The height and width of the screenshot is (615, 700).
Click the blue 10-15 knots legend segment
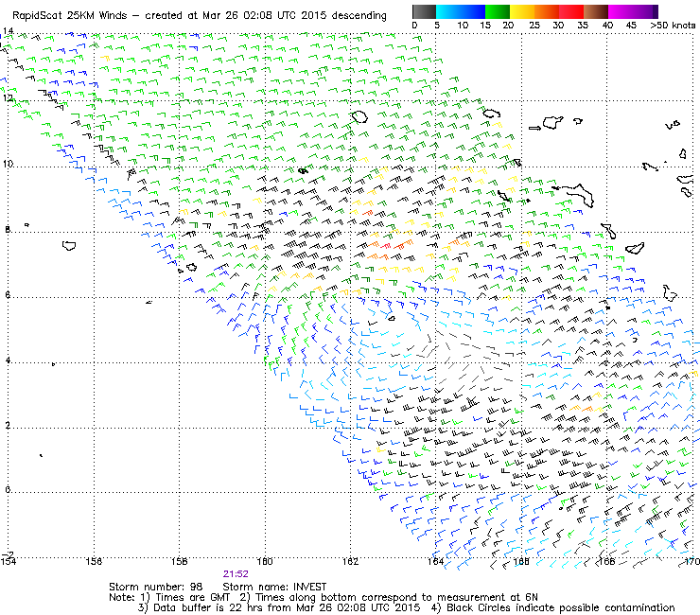coord(473,11)
